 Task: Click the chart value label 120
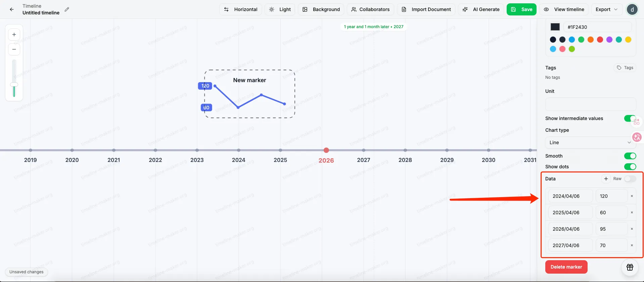click(205, 86)
